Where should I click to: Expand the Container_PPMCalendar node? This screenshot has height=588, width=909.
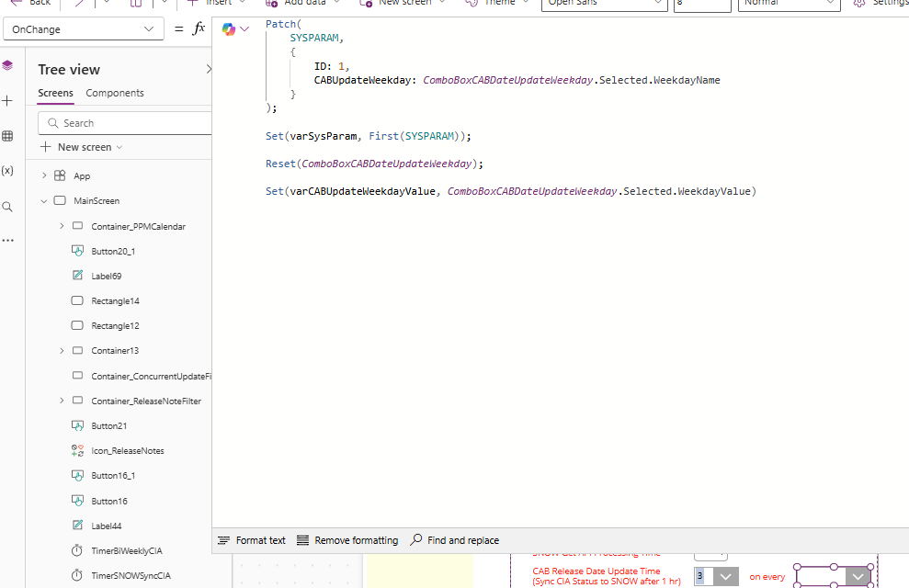[62, 226]
